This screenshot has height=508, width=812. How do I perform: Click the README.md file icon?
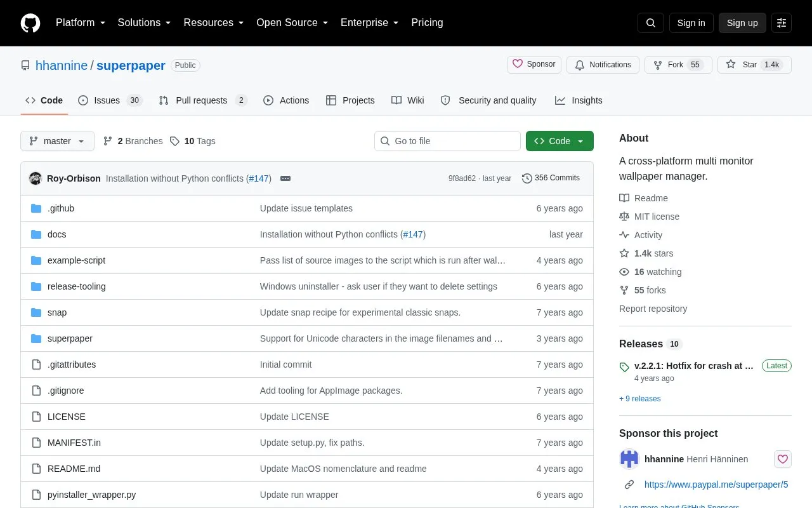[36, 469]
